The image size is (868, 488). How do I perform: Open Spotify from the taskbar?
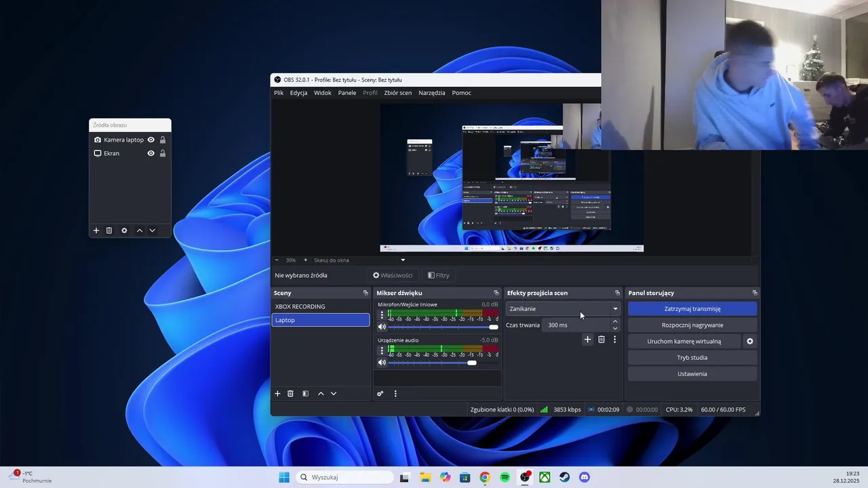coord(505,477)
